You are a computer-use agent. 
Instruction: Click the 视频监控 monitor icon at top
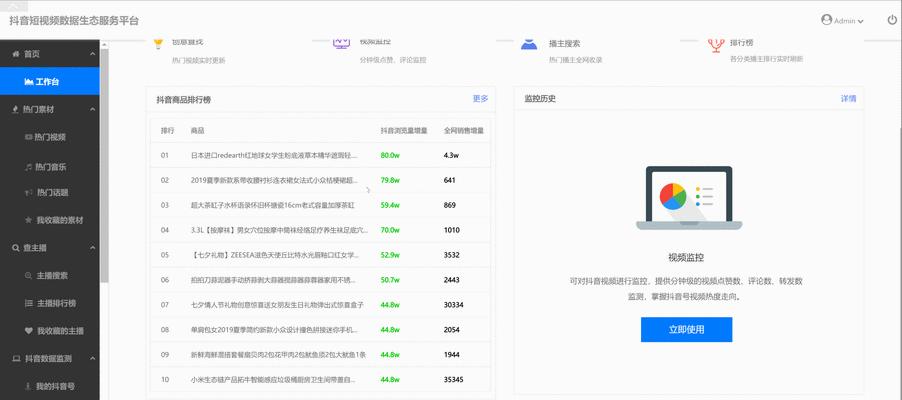[342, 43]
